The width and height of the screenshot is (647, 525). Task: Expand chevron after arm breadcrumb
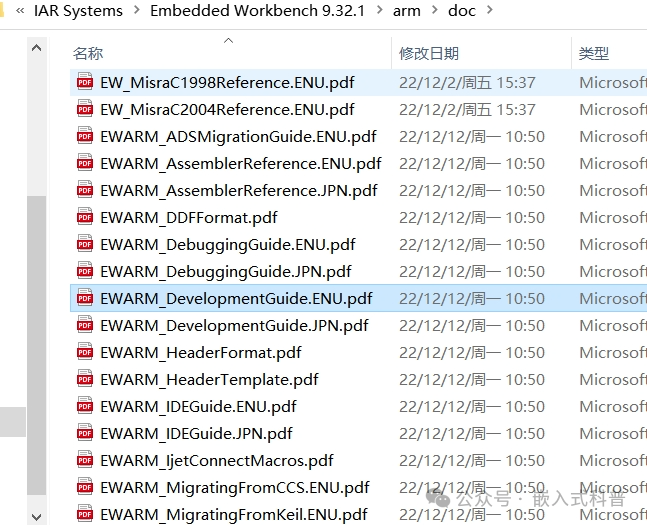434,10
